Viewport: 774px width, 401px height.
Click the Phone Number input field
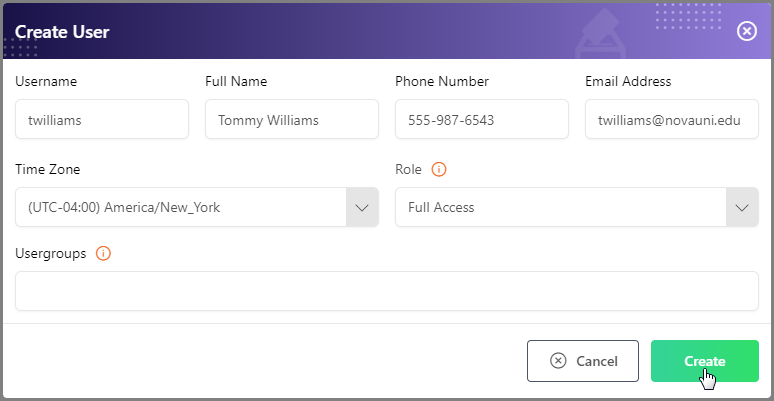(x=482, y=119)
